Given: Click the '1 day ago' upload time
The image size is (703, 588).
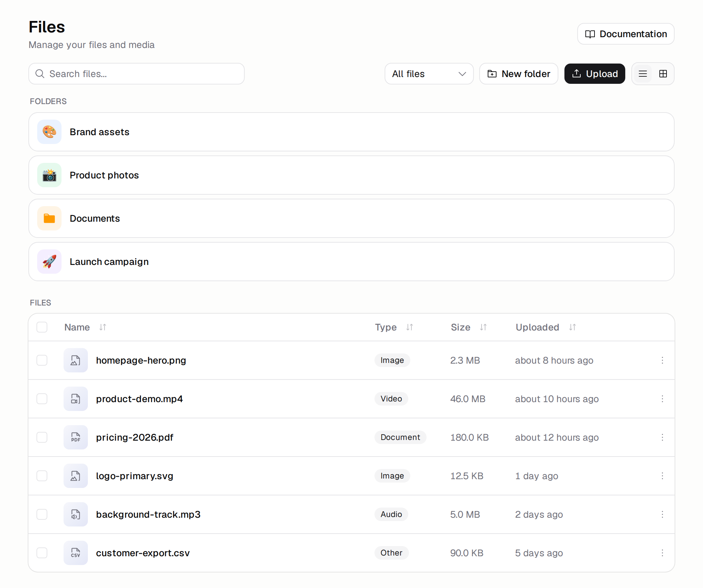Looking at the screenshot, I should tap(536, 476).
